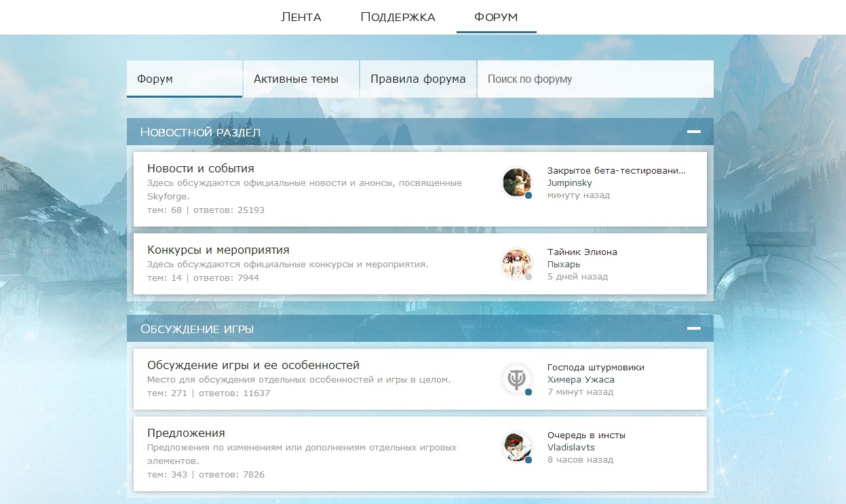Select the Форум top navigation tab
Image resolution: width=846 pixels, height=504 pixels.
tap(496, 17)
